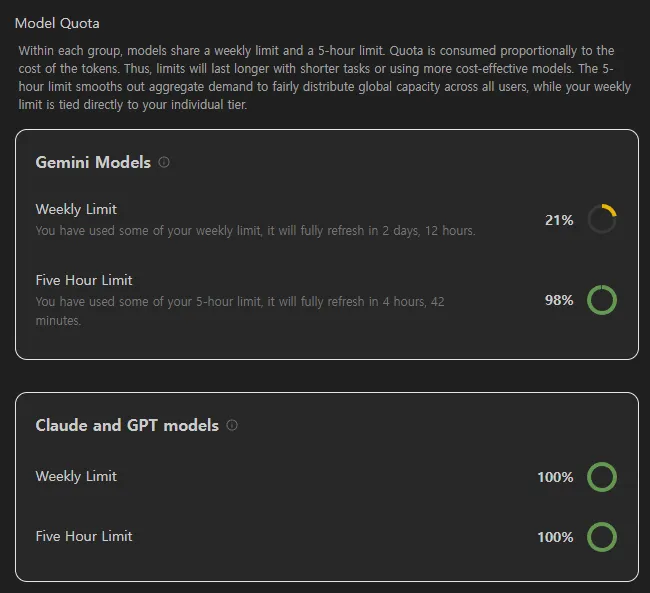Image resolution: width=650 pixels, height=593 pixels.
Task: Click the 98% five hour usage value
Action: click(x=559, y=300)
